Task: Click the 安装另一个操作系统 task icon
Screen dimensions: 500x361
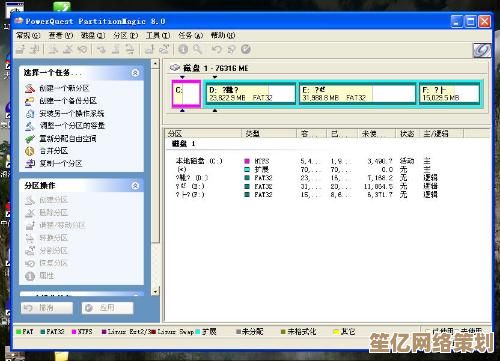Action: [30, 113]
